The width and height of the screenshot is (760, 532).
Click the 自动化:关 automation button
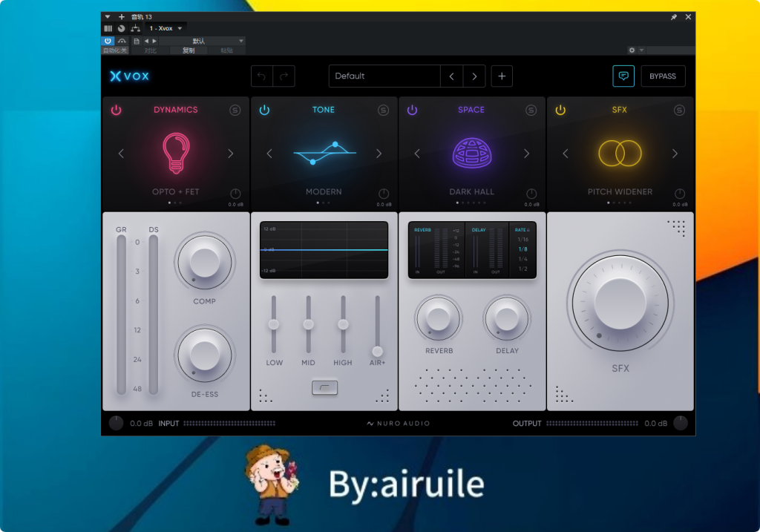point(115,50)
